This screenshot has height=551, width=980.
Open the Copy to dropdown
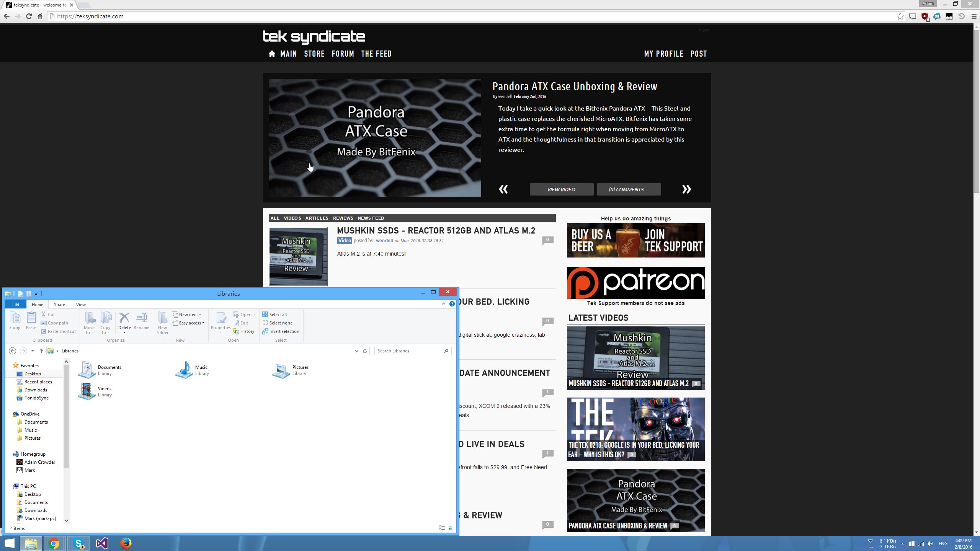pos(105,323)
